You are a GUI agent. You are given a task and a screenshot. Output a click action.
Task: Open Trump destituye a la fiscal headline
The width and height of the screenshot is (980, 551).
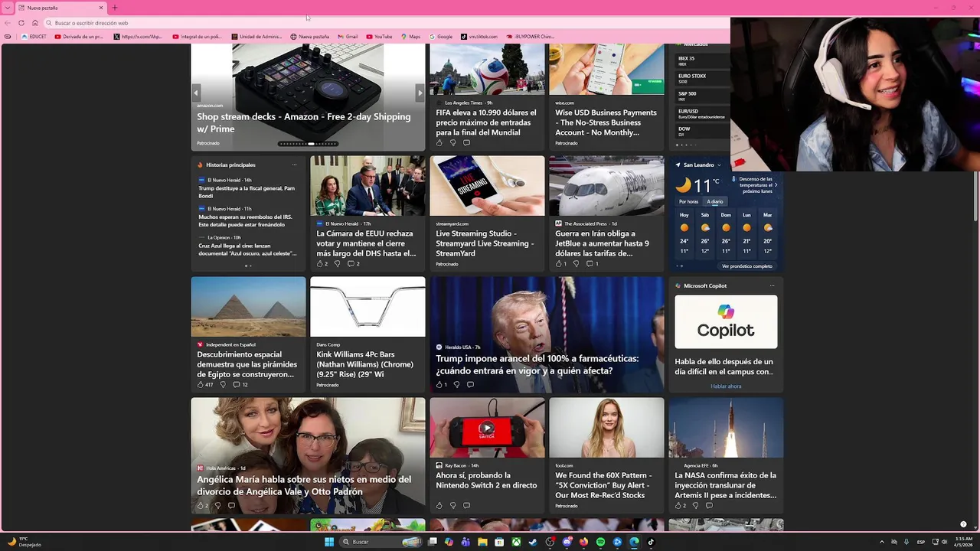247,192
